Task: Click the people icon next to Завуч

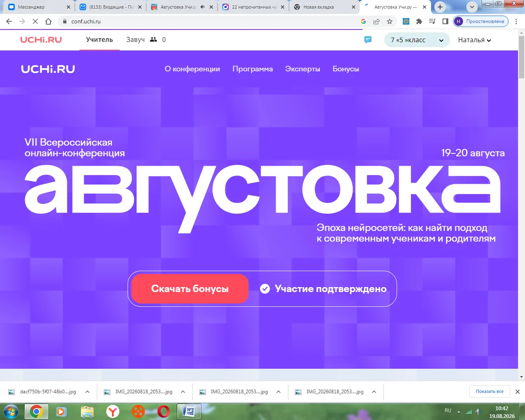Action: pyautogui.click(x=153, y=40)
